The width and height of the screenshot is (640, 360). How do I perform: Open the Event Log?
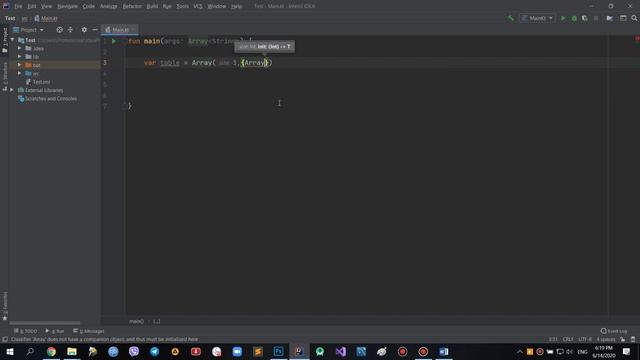pos(613,331)
